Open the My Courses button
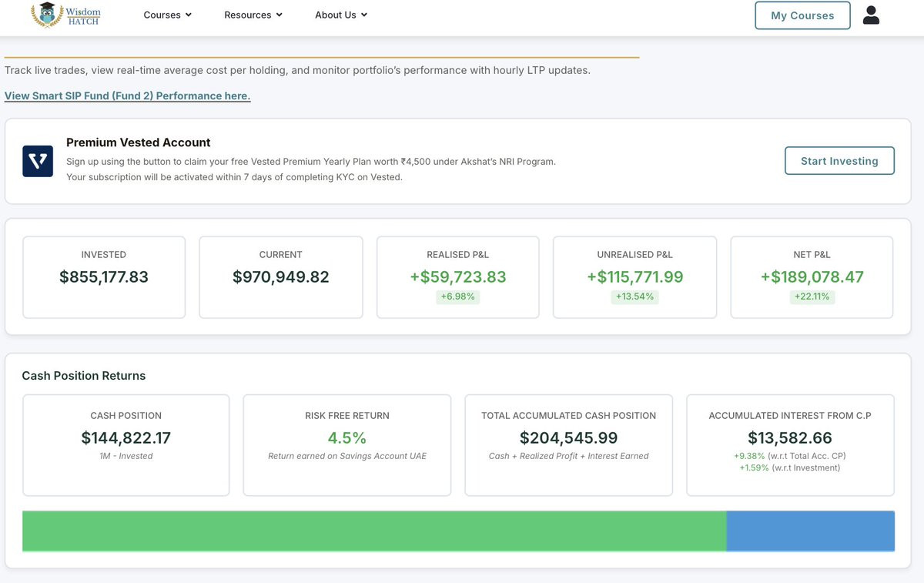The image size is (924, 583). pos(802,15)
